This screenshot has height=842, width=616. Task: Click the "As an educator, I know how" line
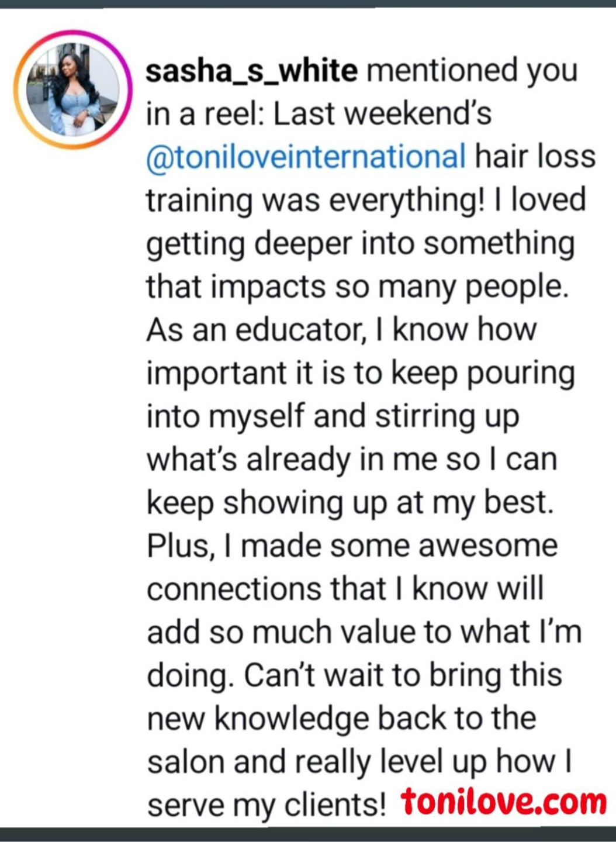tap(341, 330)
